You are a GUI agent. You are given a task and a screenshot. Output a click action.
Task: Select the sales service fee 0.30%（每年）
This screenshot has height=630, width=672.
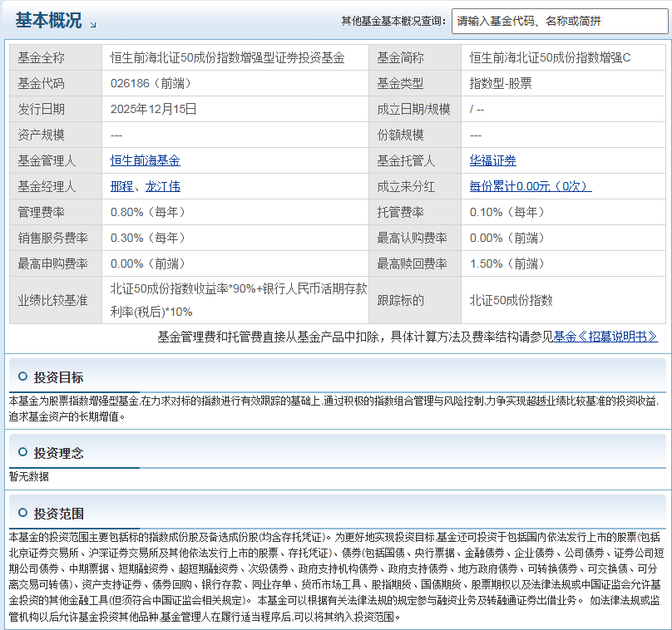click(x=148, y=238)
